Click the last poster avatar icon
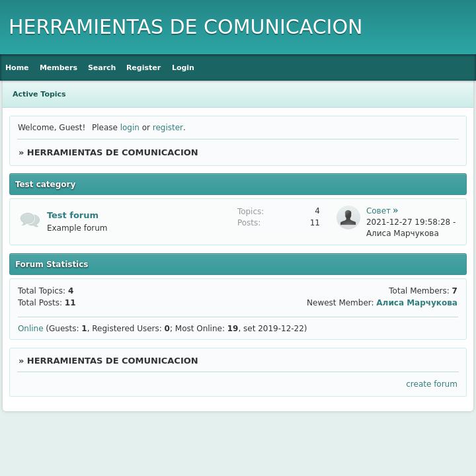476x476 pixels. pos(348,218)
